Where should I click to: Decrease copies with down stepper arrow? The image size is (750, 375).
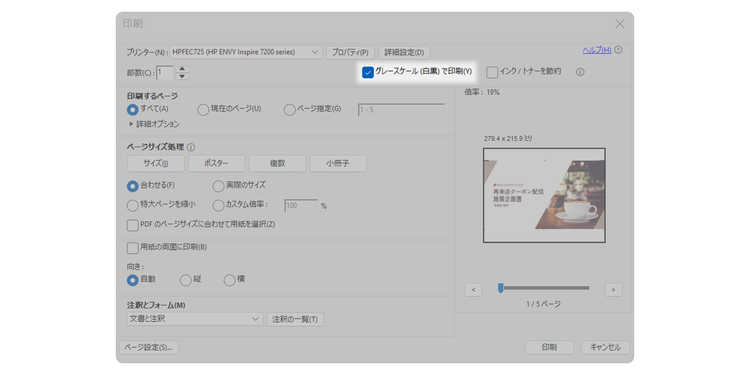pos(183,76)
